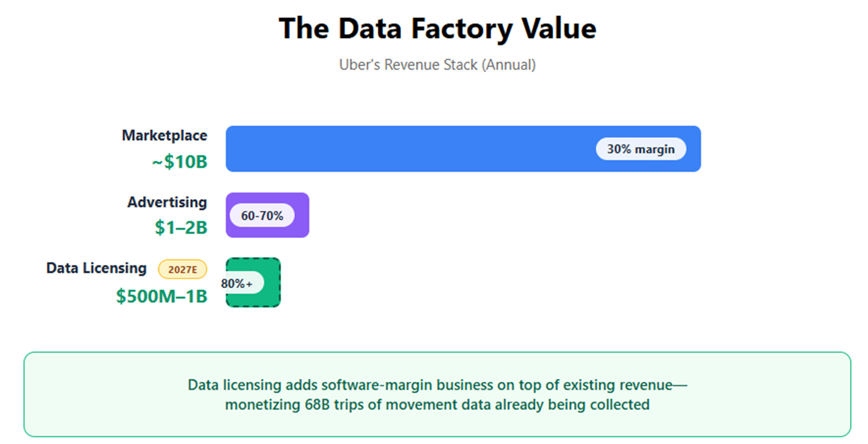Select the $500M–1B revenue value
Viewport: 868px width, 444px height.
tap(161, 296)
